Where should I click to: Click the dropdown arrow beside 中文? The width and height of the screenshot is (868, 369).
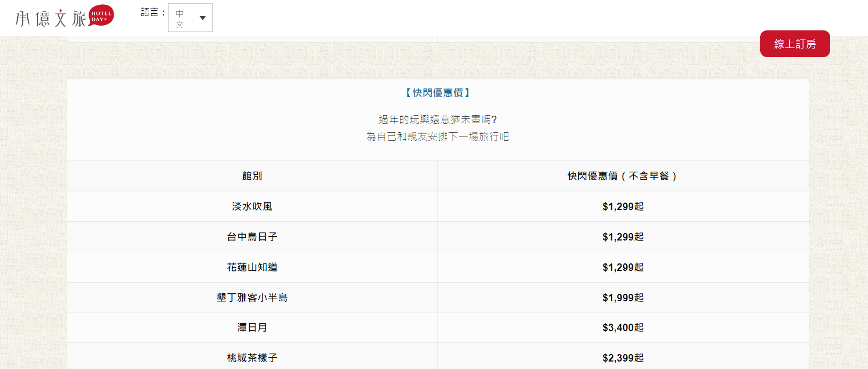click(203, 18)
